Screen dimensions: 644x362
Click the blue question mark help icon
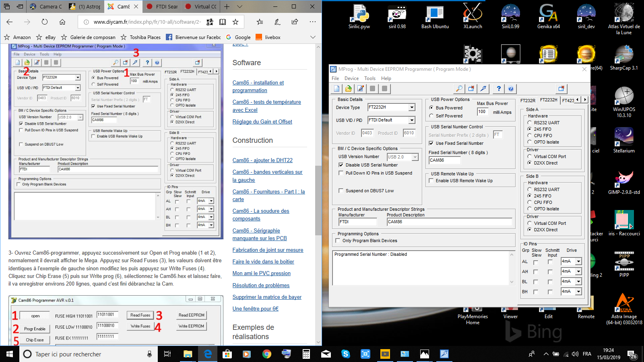coord(499,89)
